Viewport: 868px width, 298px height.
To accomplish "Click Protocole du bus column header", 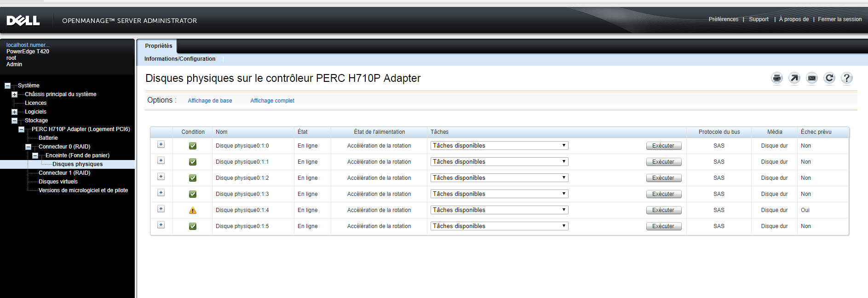I will (x=719, y=132).
